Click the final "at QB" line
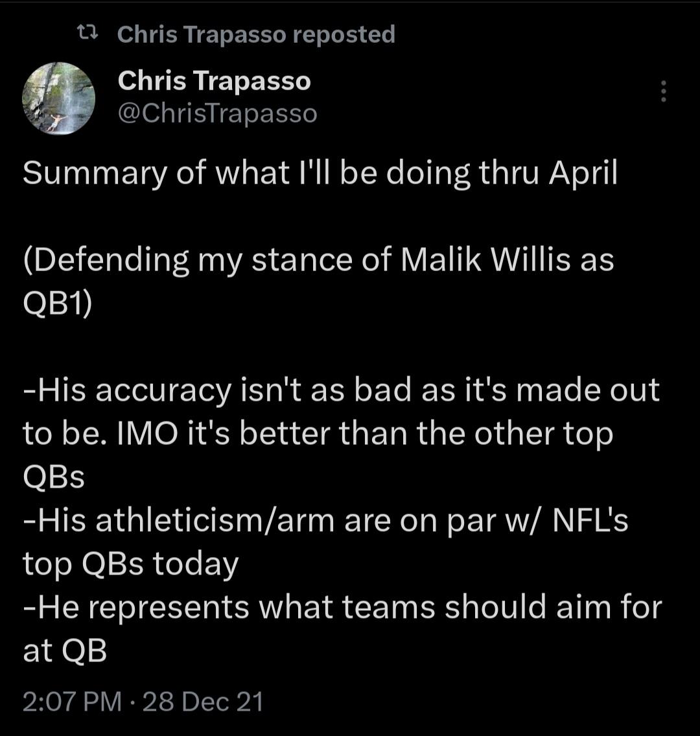 point(65,651)
